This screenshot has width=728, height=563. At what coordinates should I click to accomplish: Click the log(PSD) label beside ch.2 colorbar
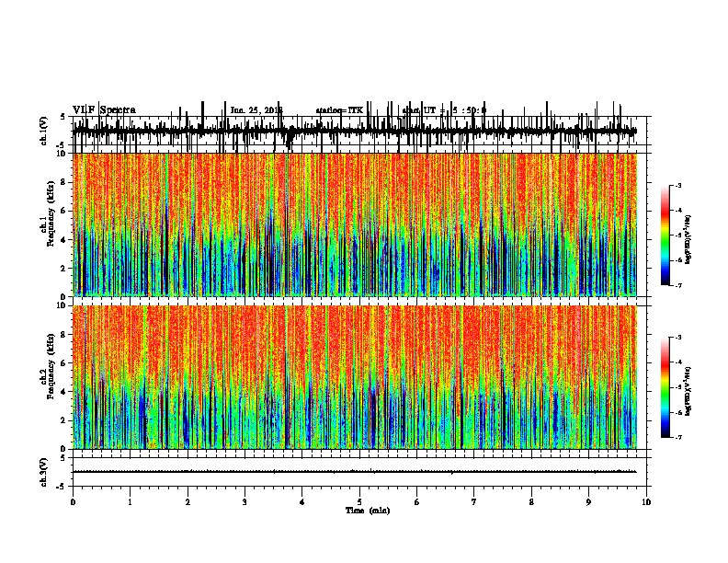pyautogui.click(x=688, y=391)
